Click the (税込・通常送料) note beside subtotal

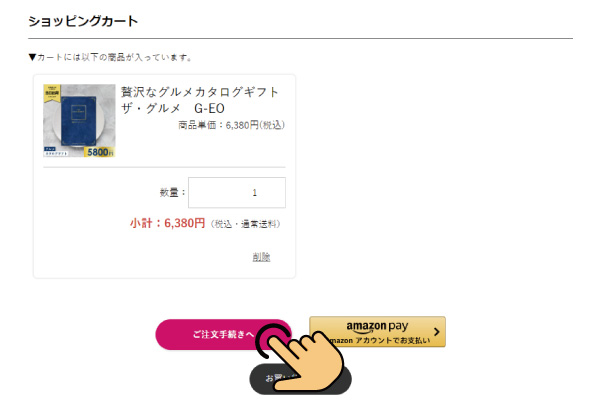point(246,224)
